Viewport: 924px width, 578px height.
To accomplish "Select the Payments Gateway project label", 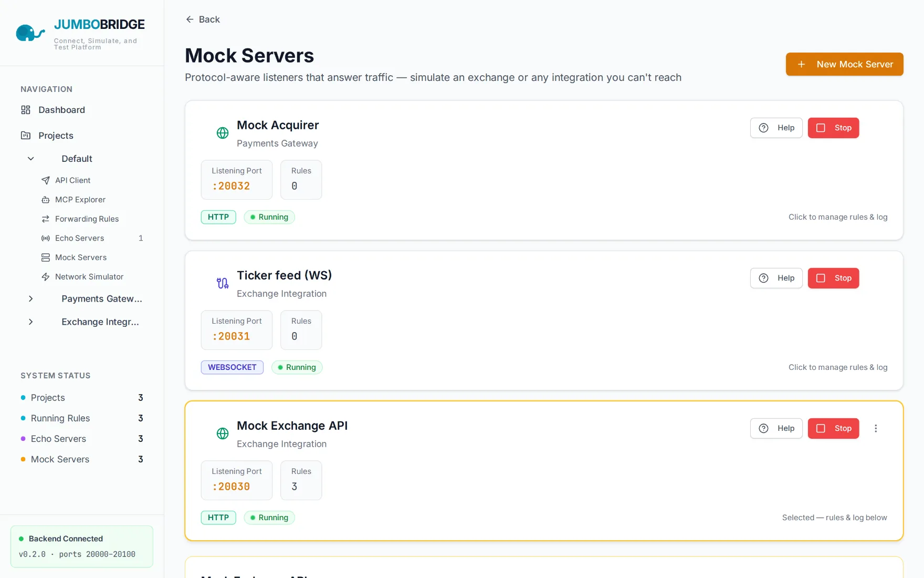I will [x=102, y=298].
